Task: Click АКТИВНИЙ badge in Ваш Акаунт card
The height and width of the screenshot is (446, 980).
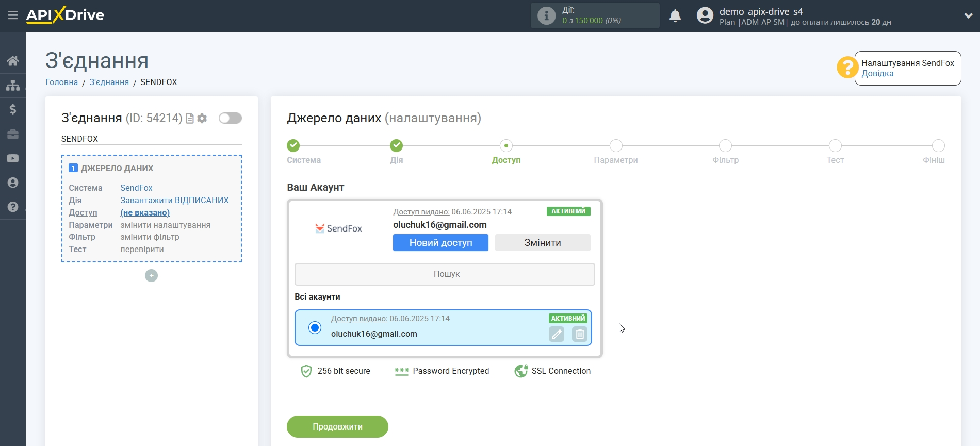Action: coord(568,211)
